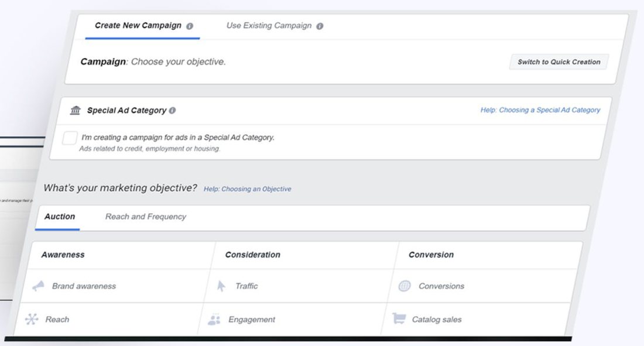The width and height of the screenshot is (644, 346).
Task: Click the Conversions globe icon
Action: pos(405,286)
